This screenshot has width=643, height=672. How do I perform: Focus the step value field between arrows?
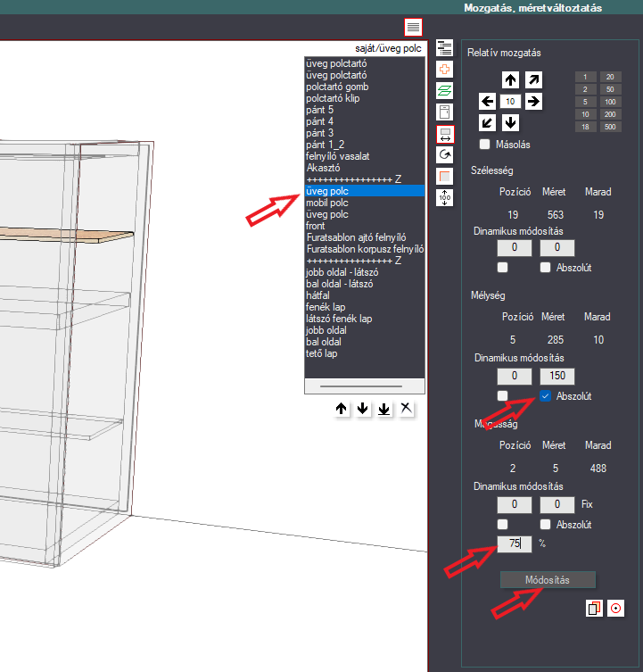coord(510,101)
